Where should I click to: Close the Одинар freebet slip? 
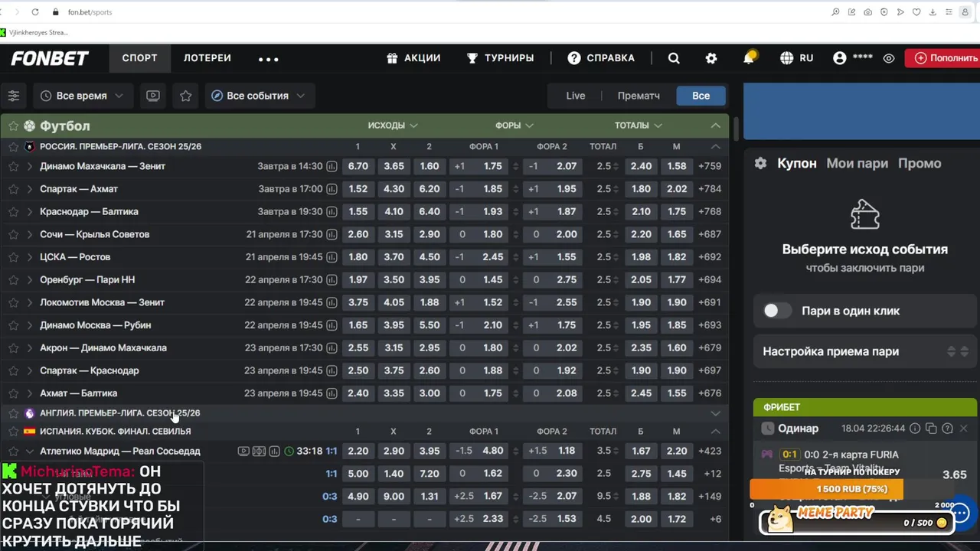coord(963,429)
